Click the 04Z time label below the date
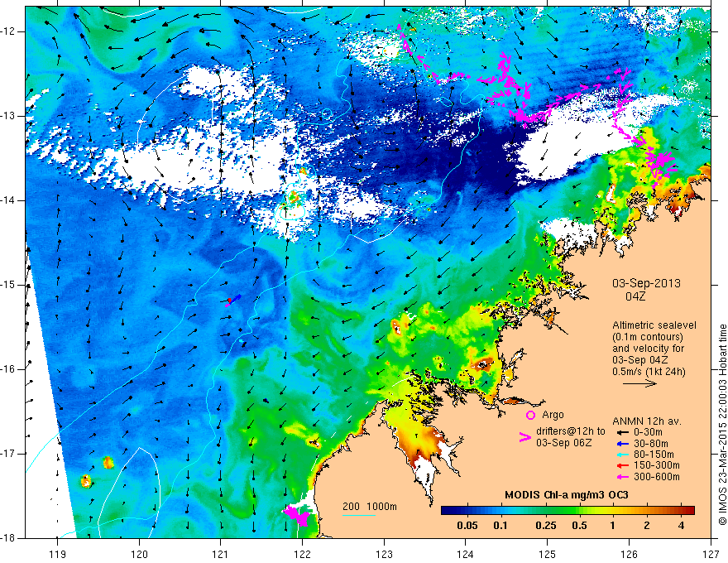The width and height of the screenshot is (728, 563). (635, 296)
